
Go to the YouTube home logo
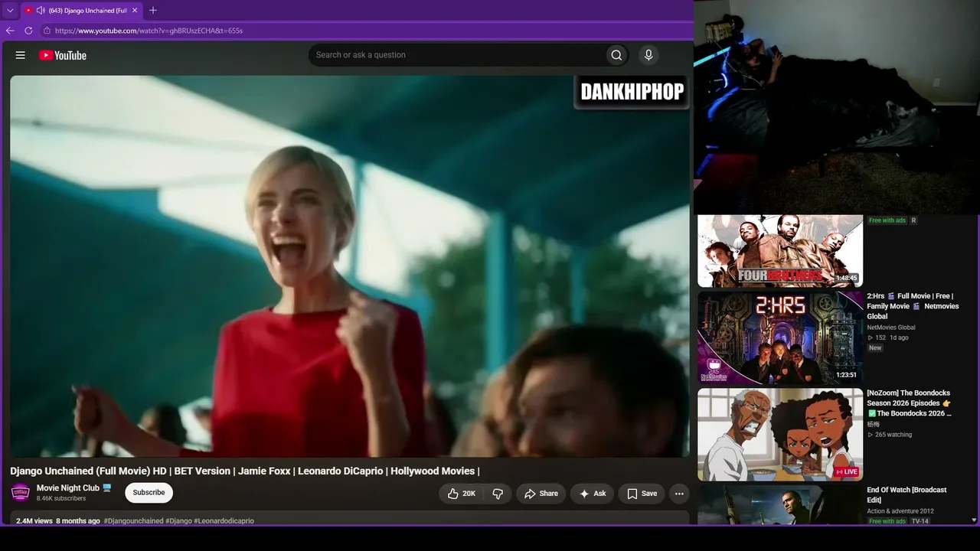pos(63,55)
